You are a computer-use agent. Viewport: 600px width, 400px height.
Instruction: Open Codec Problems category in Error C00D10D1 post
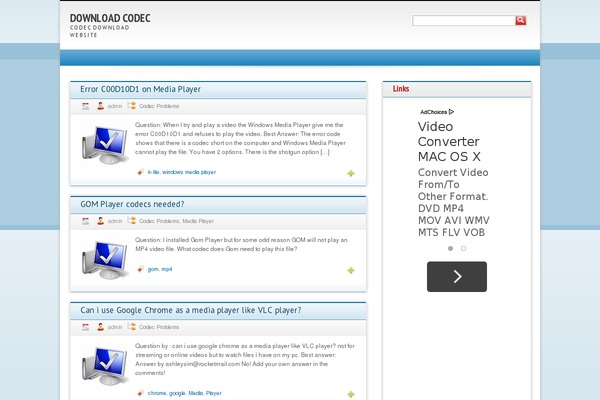pos(159,106)
